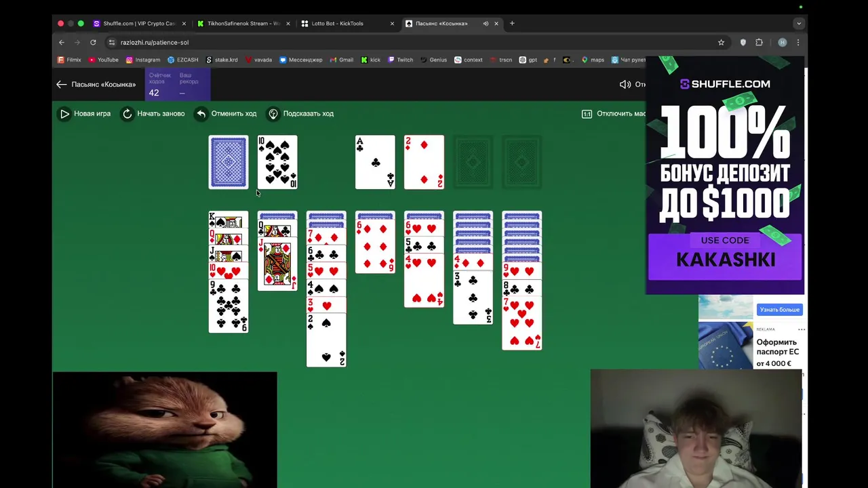Open the Instagram bookmark
The height and width of the screenshot is (488, 868).
pyautogui.click(x=143, y=60)
